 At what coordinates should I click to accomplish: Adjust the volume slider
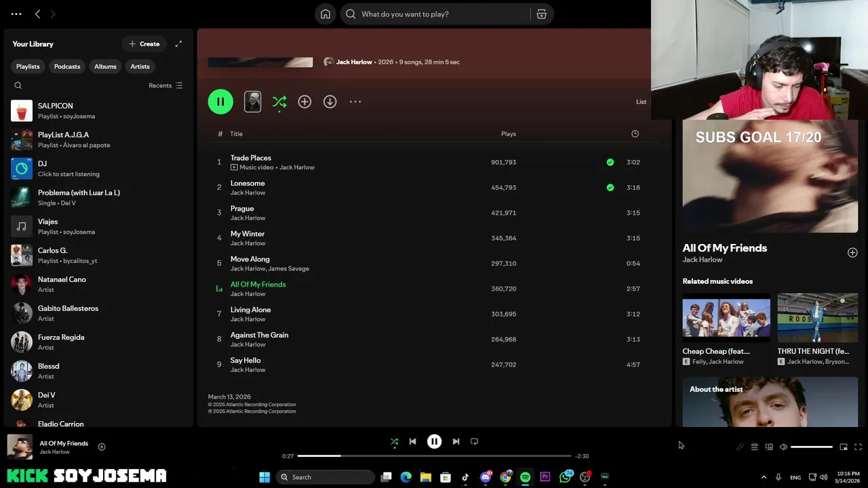point(812,447)
